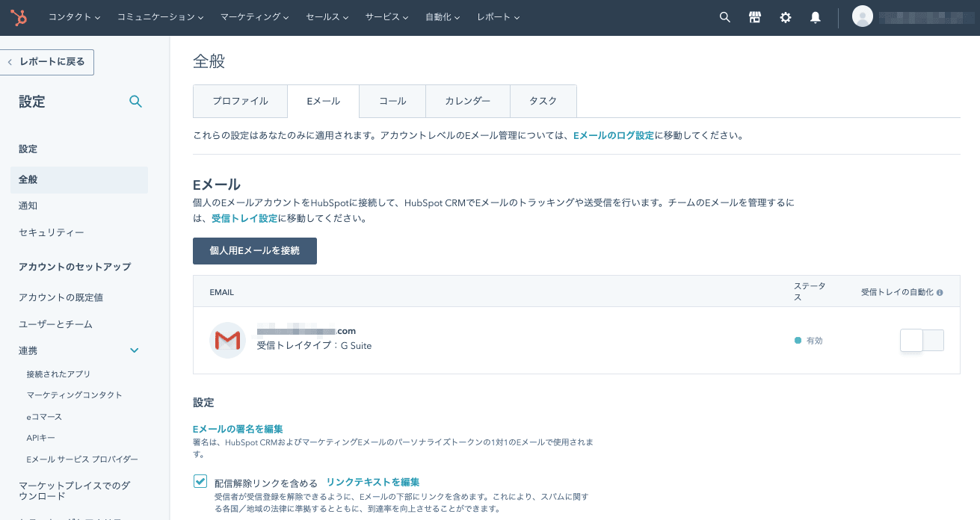Open 接続されたアプリ sidebar item
This screenshot has height=520, width=980.
coord(58,374)
